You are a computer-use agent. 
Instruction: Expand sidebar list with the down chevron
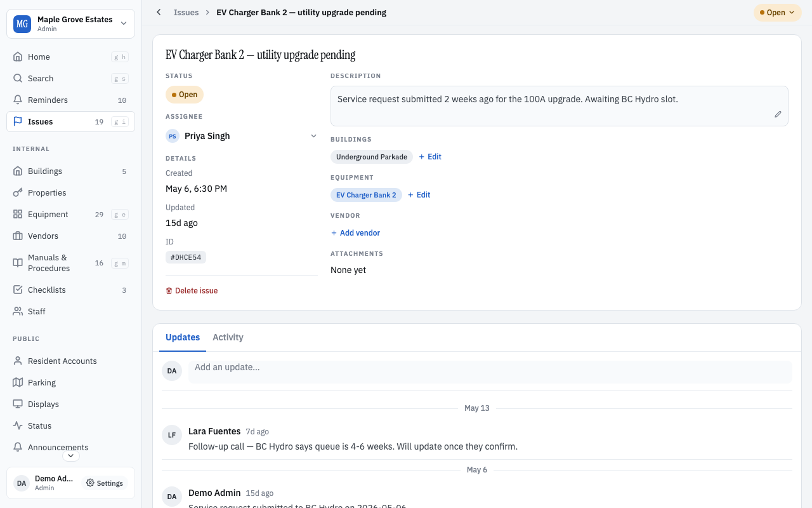coord(70,455)
